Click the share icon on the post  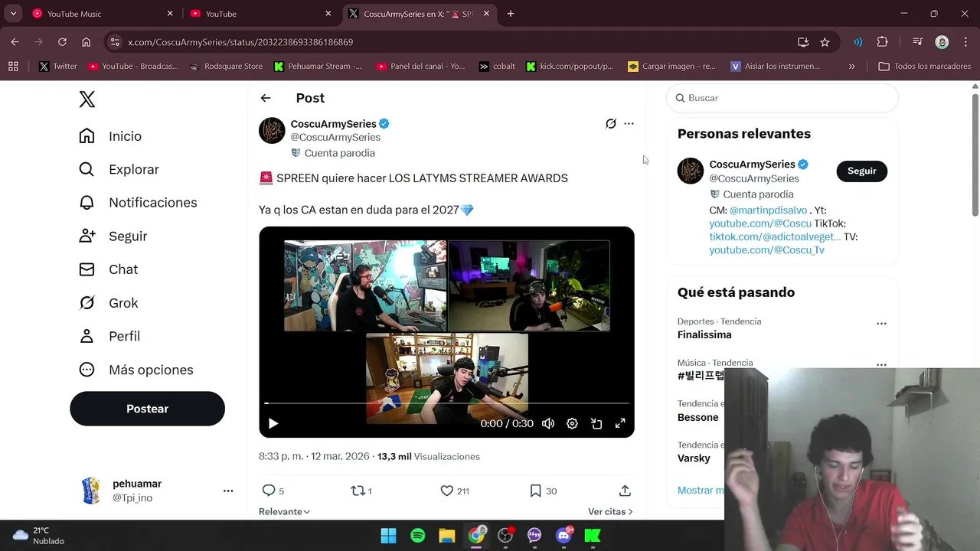point(625,491)
